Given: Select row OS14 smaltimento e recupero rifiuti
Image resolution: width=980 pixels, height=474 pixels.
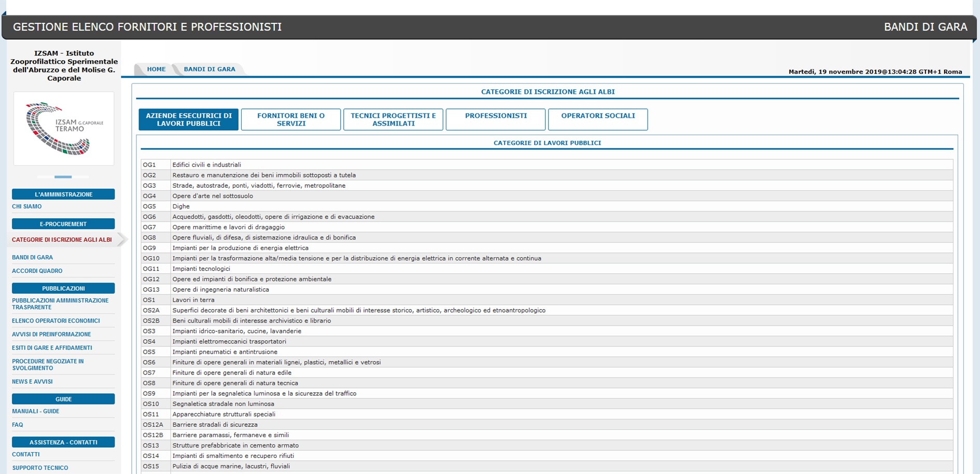Looking at the screenshot, I should click(x=547, y=455).
